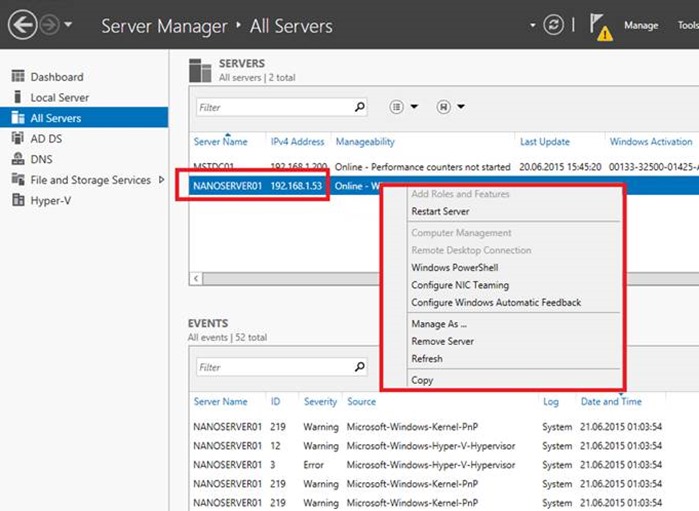The width and height of the screenshot is (699, 511).
Task: Click the Servers tile icon beside SERVERS heading
Action: (200, 70)
